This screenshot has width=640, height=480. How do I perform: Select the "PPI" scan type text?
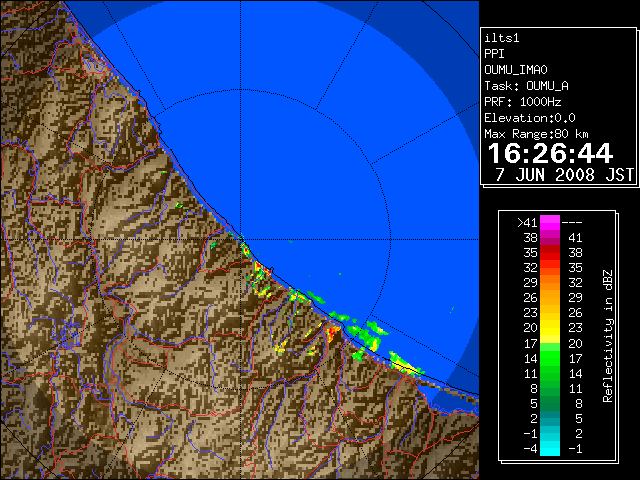494,54
